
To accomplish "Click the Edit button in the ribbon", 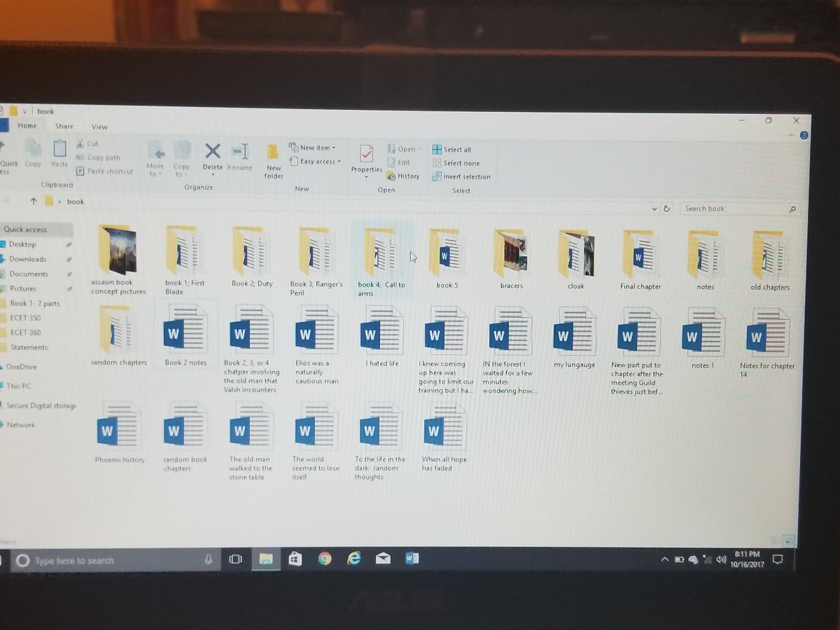I will point(399,162).
